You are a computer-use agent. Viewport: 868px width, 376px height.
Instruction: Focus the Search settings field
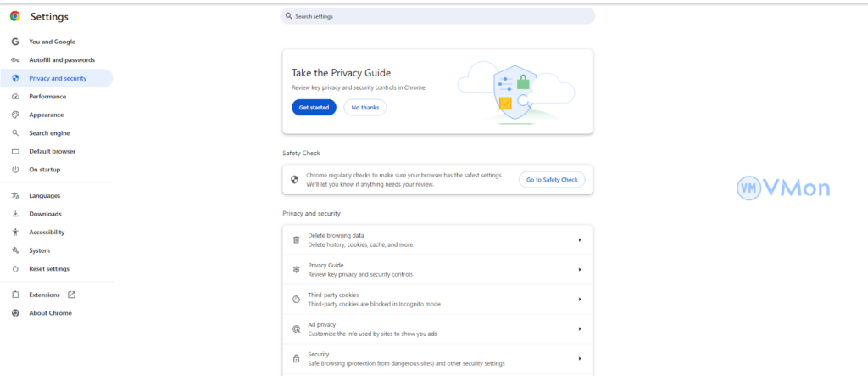pos(437,16)
